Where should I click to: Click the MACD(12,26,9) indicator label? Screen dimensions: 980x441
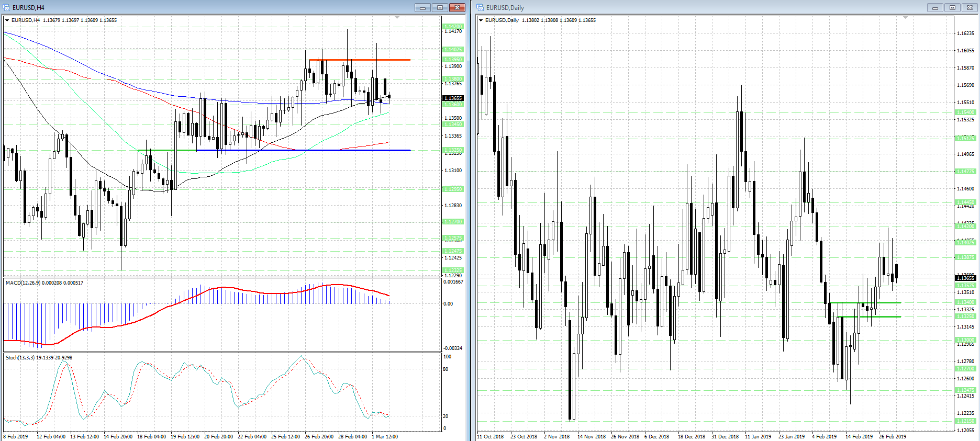[44, 282]
